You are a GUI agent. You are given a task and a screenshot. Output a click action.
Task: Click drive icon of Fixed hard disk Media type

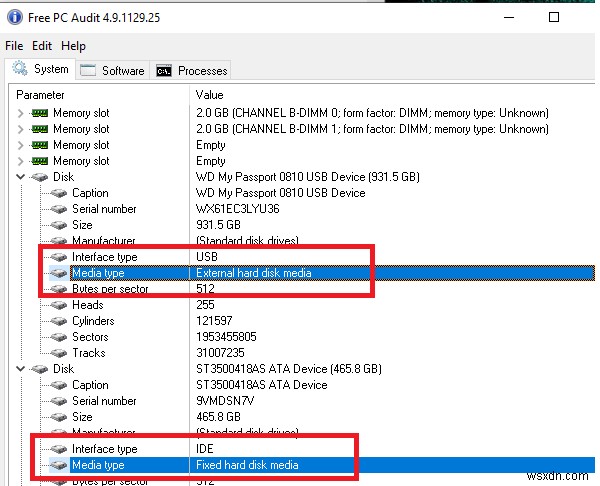59,465
